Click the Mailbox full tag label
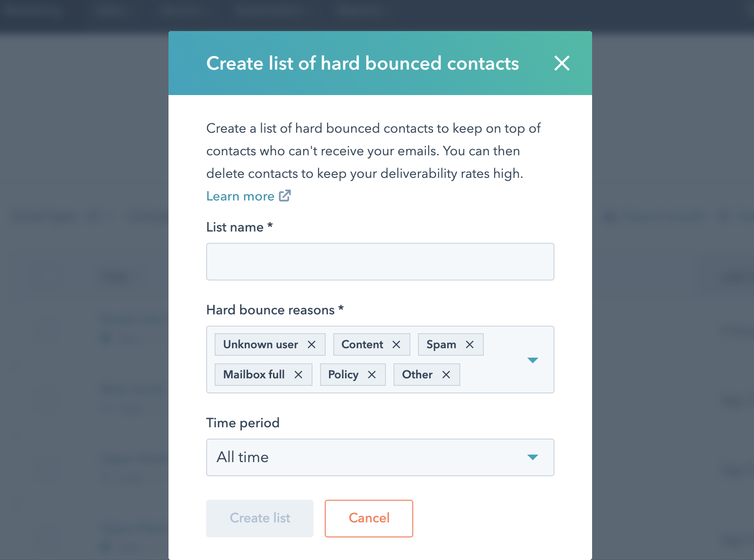Viewport: 754px width, 560px height. coord(254,375)
